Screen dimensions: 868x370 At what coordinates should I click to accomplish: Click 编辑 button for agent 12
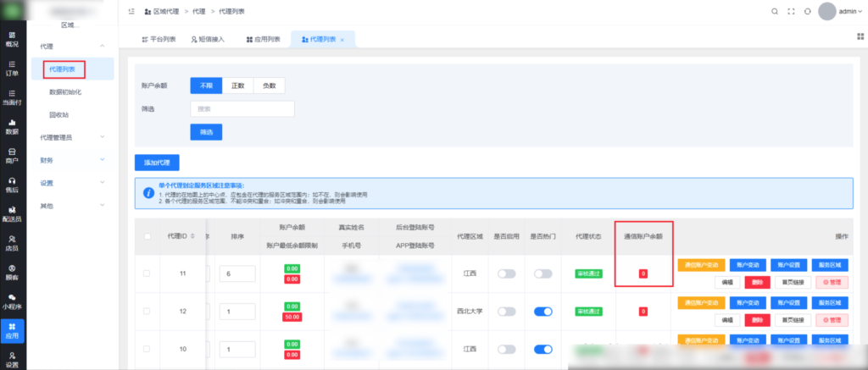click(x=726, y=320)
